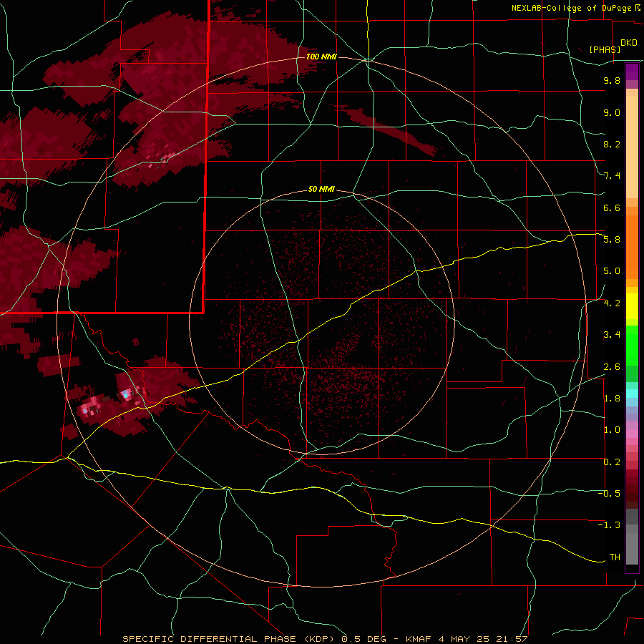Click the 5.8 value on the color scale
Screen dimensions: 644x644
612,240
